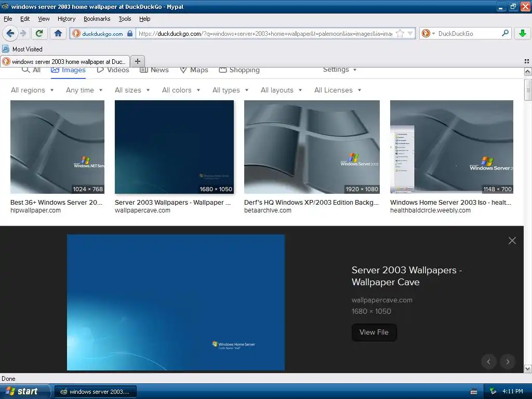The height and width of the screenshot is (399, 532).
Task: Expand the All sizes filter
Action: (x=132, y=90)
